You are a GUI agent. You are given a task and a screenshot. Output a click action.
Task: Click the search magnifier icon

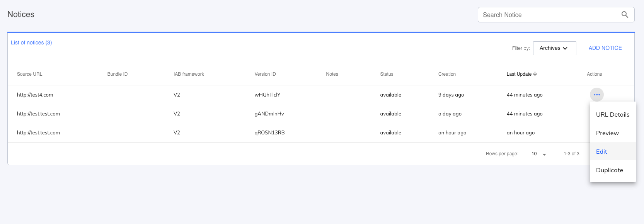(625, 15)
